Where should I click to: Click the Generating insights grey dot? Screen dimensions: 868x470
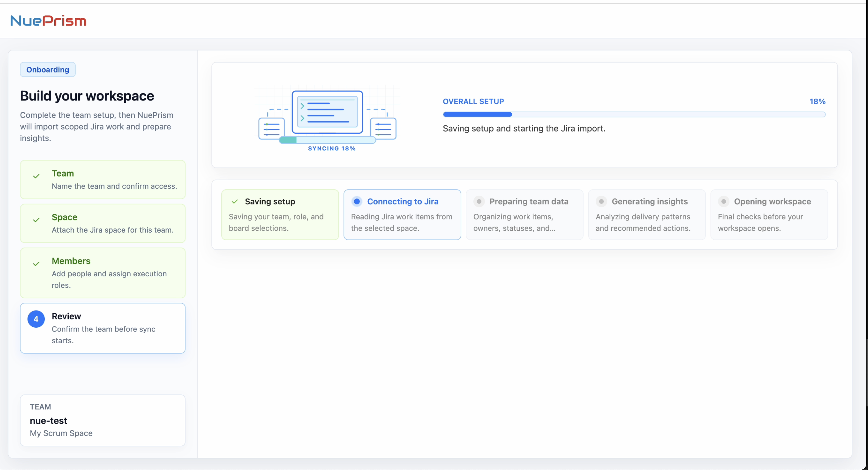click(x=601, y=201)
